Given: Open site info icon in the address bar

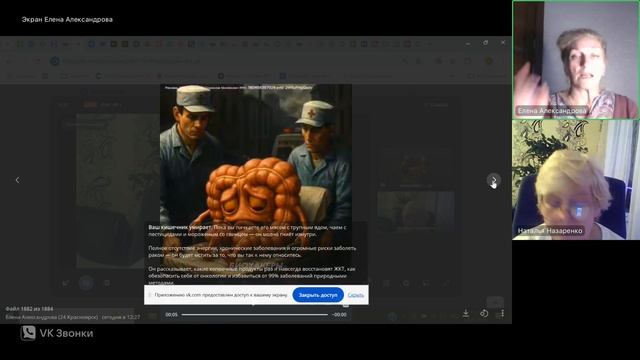Looking at the screenshot, I should [x=55, y=61].
